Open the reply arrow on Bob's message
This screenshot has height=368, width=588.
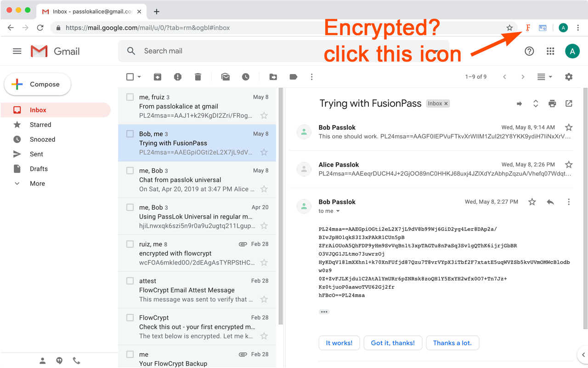coord(550,201)
